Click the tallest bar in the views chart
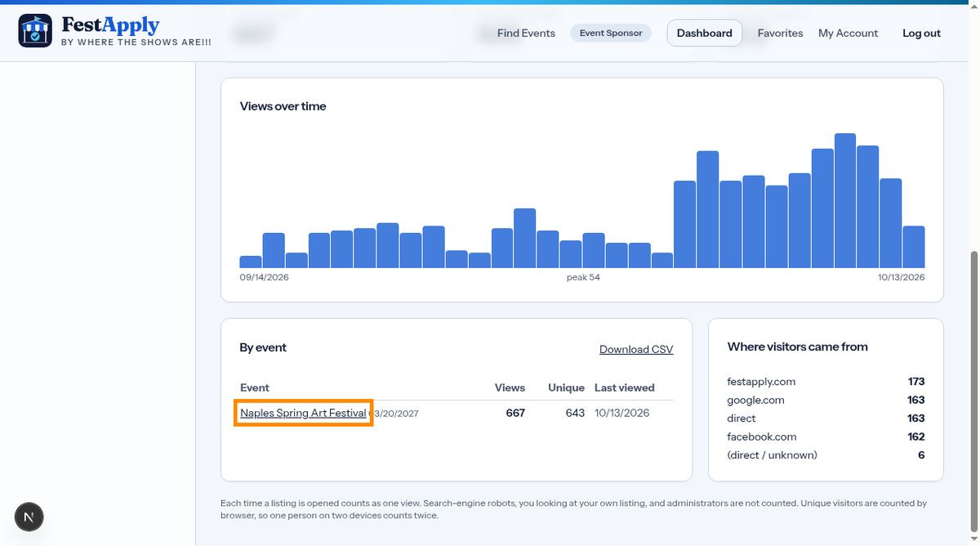This screenshot has height=546, width=980. (844, 200)
